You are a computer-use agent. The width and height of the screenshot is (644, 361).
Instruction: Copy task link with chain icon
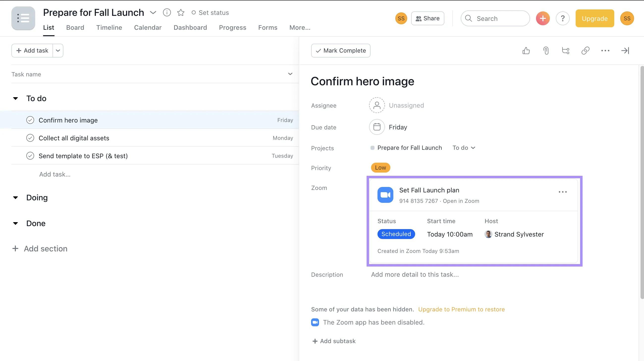point(585,51)
